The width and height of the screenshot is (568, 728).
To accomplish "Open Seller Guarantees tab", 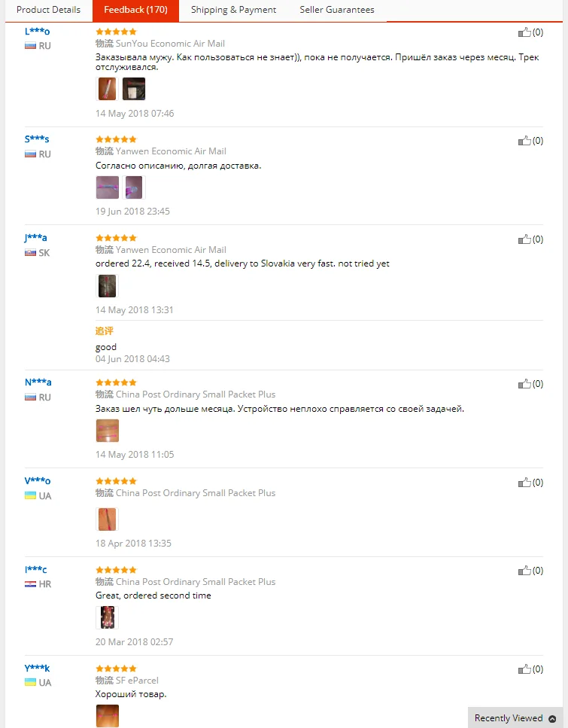I will 337,10.
